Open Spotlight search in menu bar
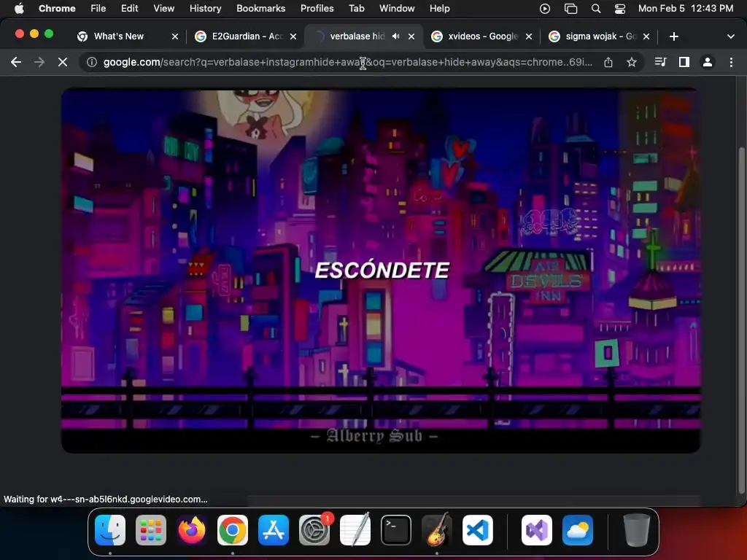Screen dimensions: 747x560 tap(595, 9)
